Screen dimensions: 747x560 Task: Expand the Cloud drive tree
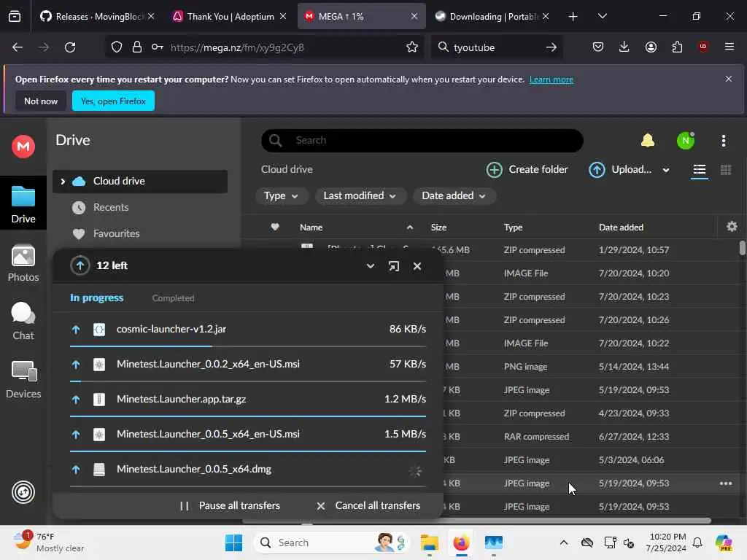63,182
